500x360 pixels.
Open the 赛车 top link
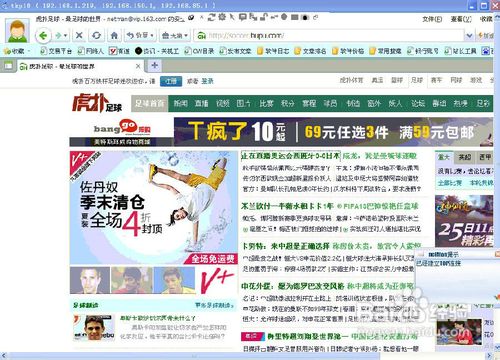(x=436, y=80)
